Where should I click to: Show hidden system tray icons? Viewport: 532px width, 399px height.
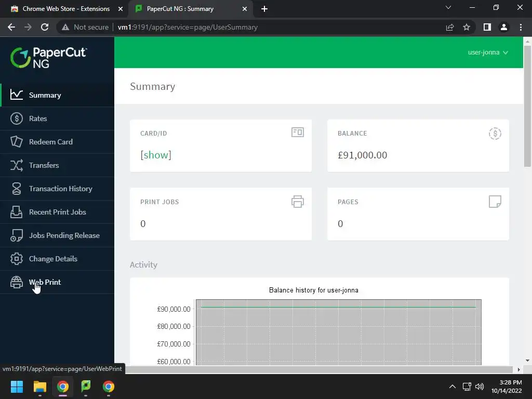coord(453,387)
